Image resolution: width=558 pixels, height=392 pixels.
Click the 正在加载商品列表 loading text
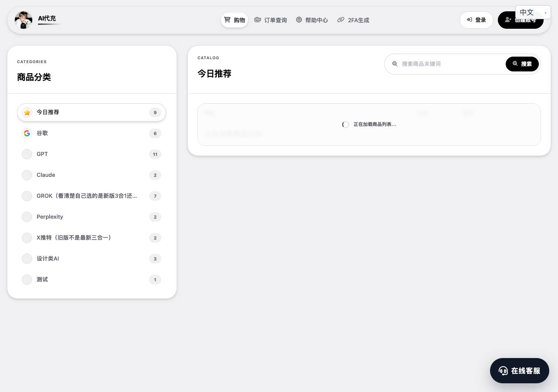(x=375, y=125)
